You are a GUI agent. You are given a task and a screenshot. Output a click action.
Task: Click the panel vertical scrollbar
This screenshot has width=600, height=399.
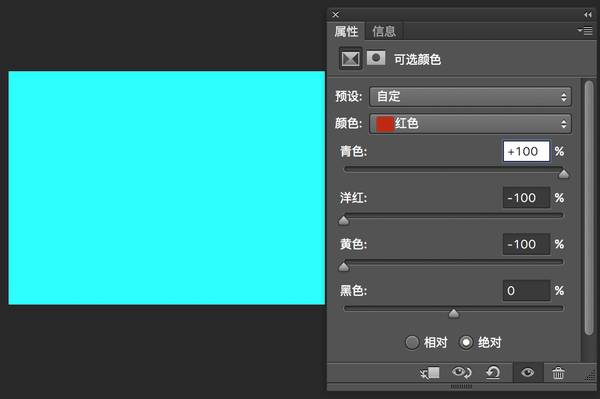[x=589, y=208]
